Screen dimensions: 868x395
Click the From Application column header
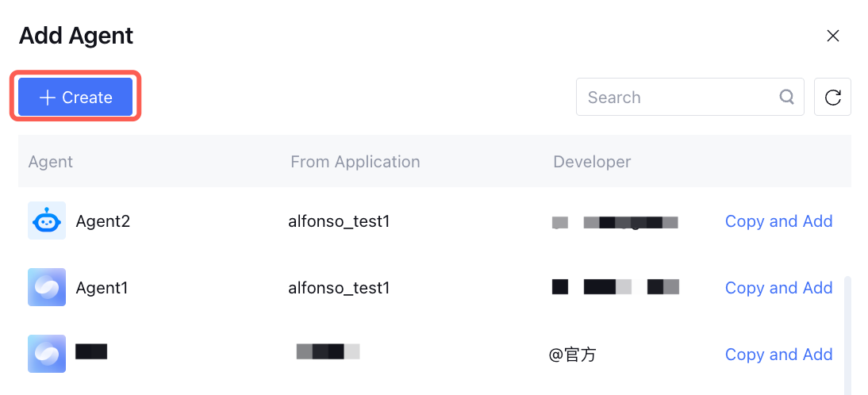click(355, 162)
